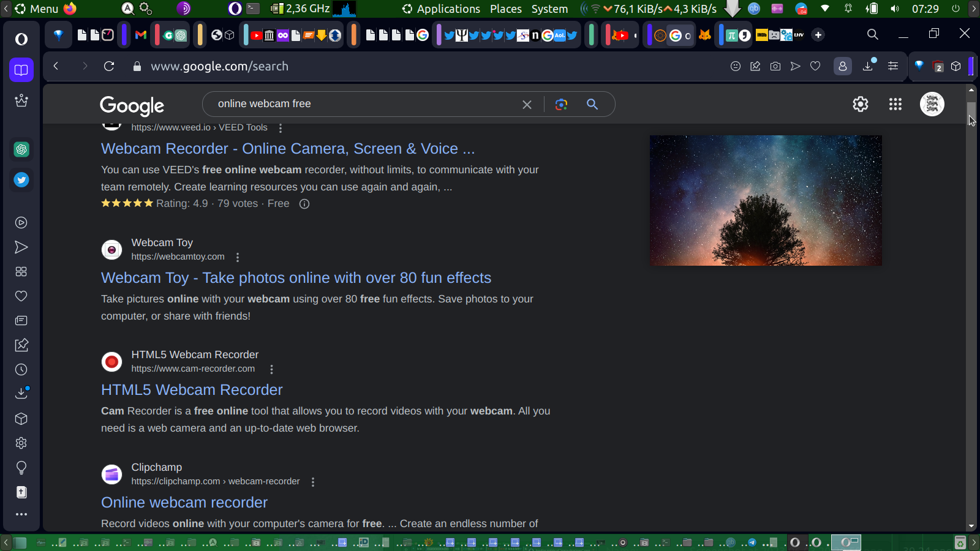Open the Places menu

click(506, 9)
